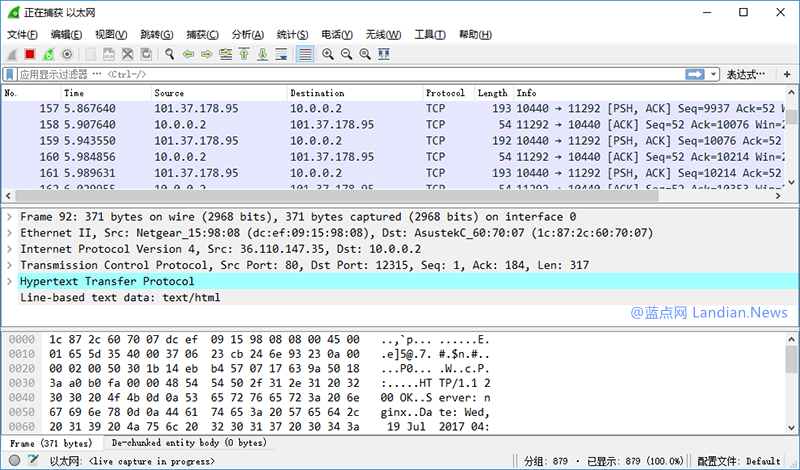
Task: Click the start capture shark fin icon
Action: 12,54
